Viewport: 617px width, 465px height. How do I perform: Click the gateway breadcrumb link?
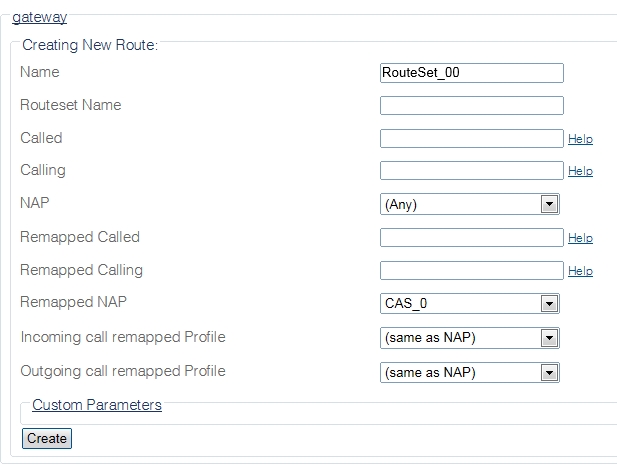[x=39, y=17]
